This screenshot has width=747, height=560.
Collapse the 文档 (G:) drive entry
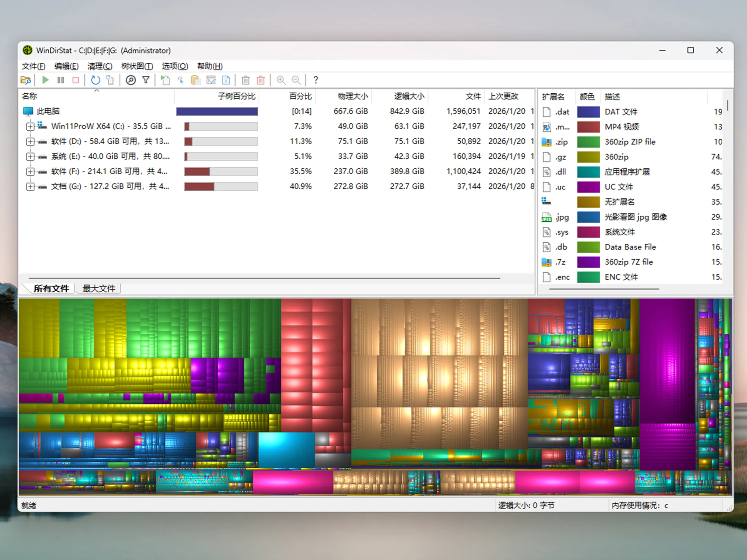point(30,186)
